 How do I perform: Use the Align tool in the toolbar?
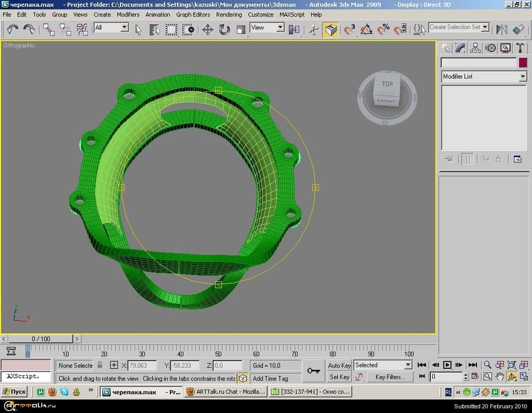coord(518,30)
